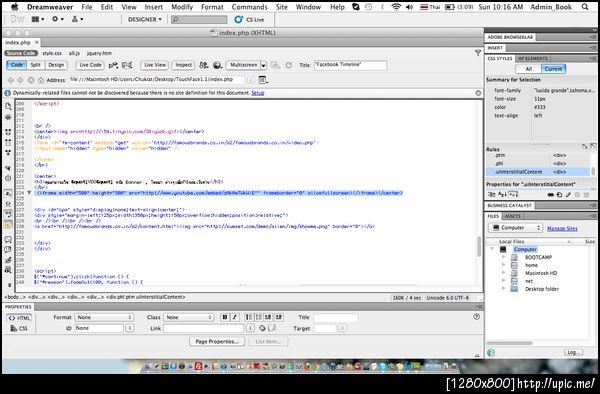Click the Page Properties button

coord(217,342)
